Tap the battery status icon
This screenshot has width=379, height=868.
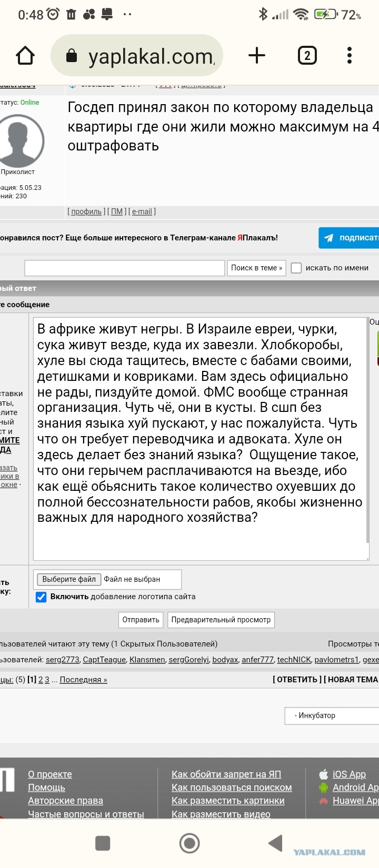(326, 14)
